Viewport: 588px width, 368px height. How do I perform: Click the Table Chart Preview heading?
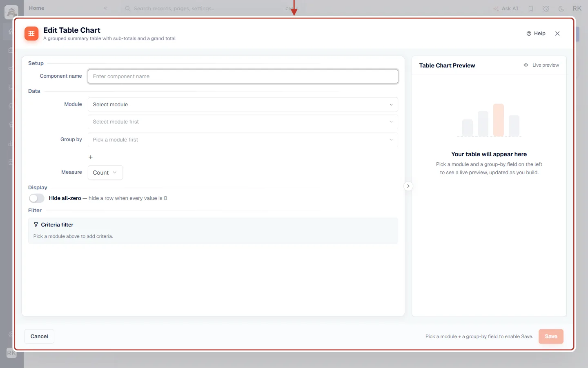447,65
